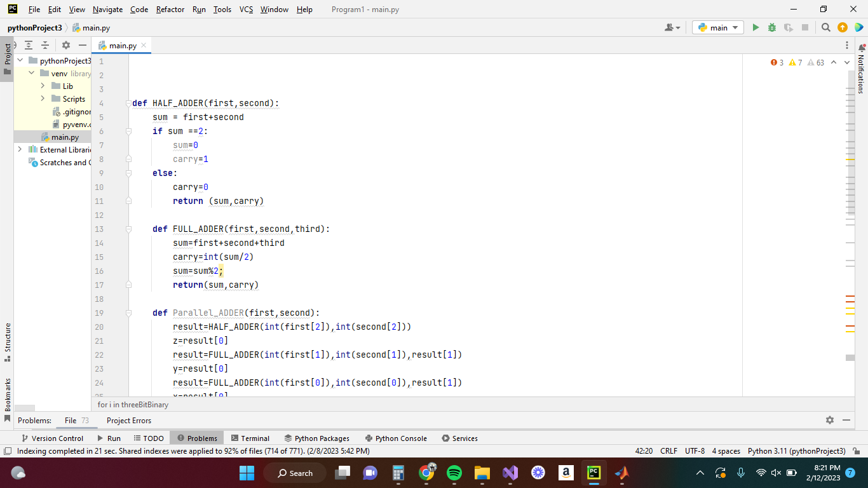Collapse the pythonProject3 folder in the tree
868x488 pixels.
point(19,60)
